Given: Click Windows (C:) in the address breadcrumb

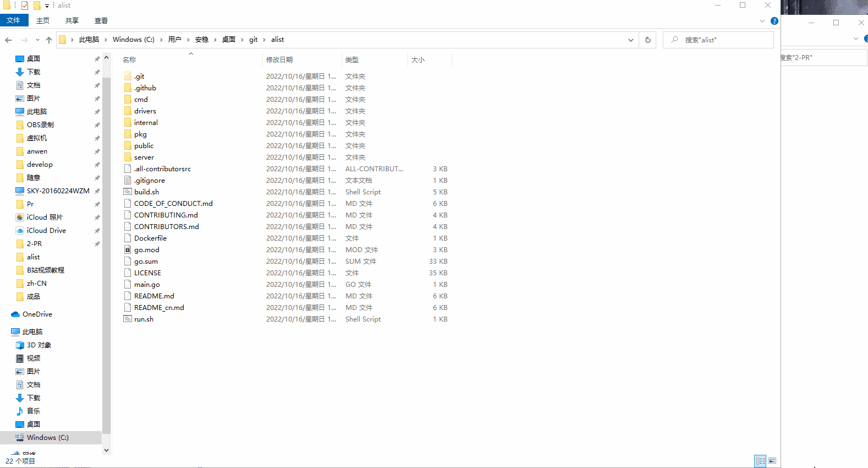Looking at the screenshot, I should [133, 40].
